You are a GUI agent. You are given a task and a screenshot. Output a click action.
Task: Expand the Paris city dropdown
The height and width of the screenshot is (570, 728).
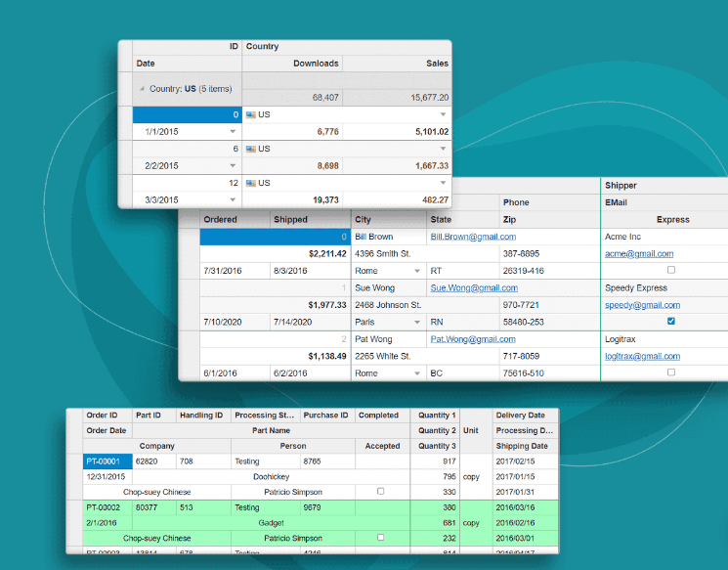click(x=417, y=322)
